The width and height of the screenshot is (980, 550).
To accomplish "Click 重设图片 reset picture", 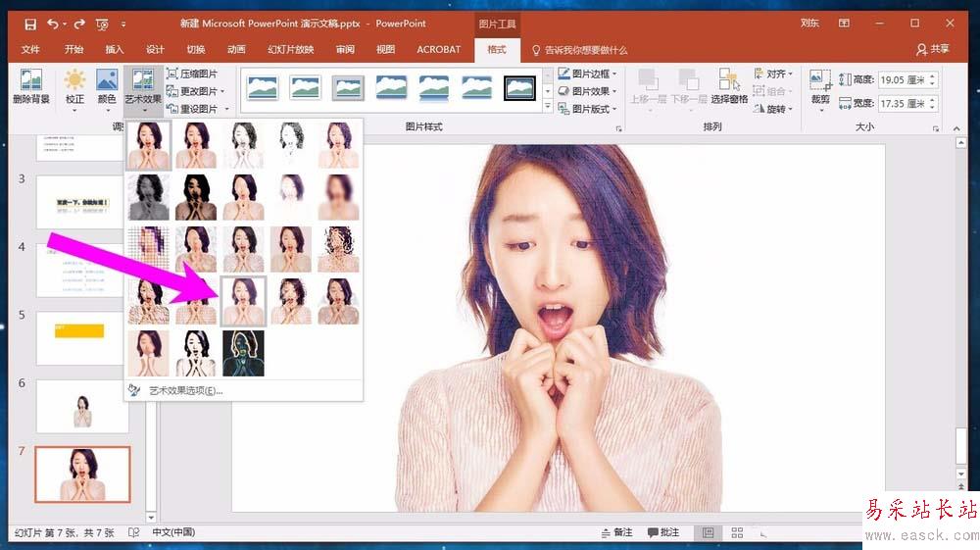I will pyautogui.click(x=198, y=109).
